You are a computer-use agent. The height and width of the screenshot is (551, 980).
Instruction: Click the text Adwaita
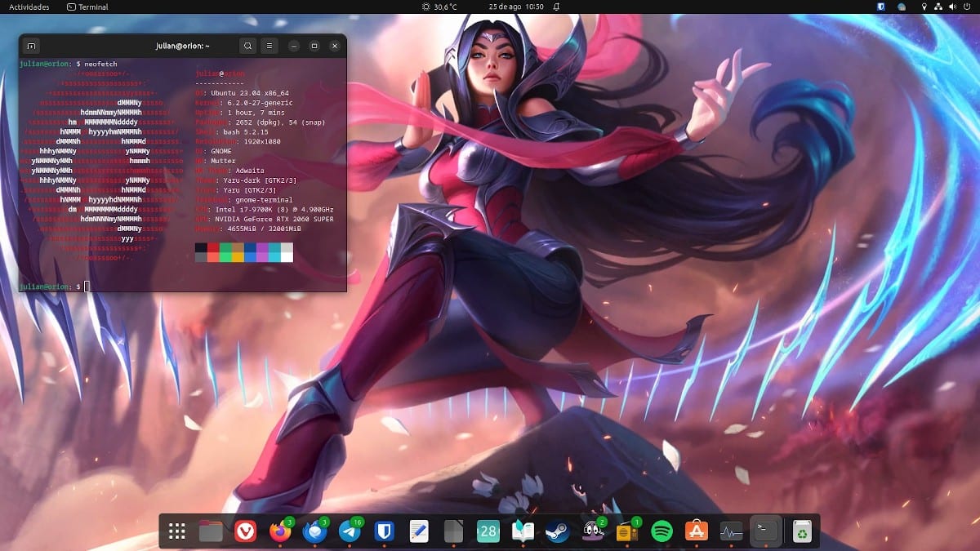250,171
